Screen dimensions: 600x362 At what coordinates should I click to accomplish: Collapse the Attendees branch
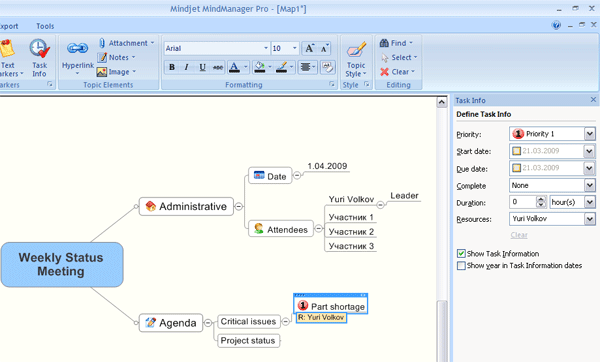(318, 229)
